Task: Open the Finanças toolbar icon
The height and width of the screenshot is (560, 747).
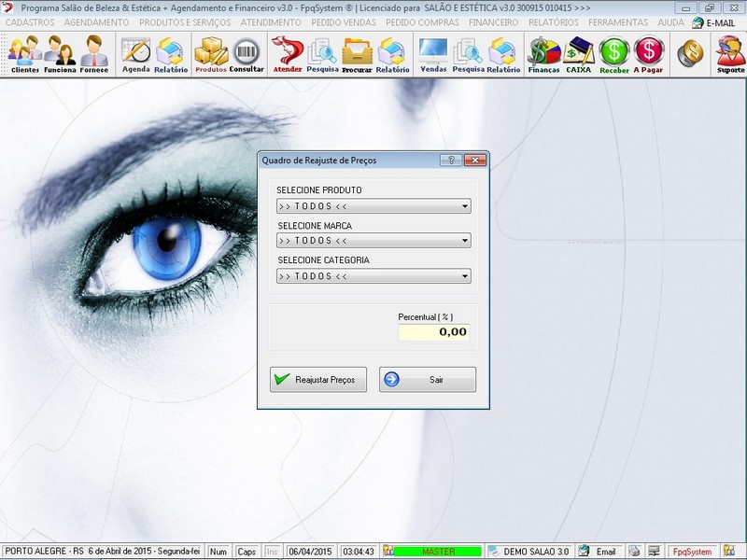Action: coord(543,54)
